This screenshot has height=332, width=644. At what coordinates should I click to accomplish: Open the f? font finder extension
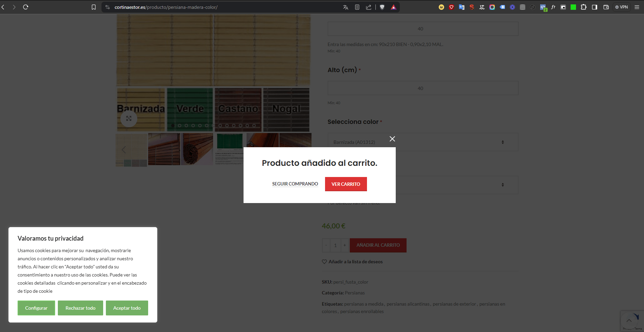(x=553, y=7)
